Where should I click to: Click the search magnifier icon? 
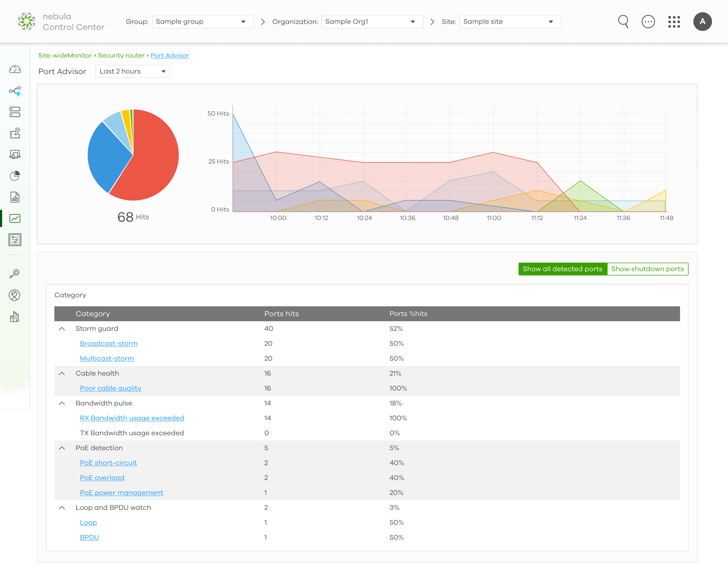tap(623, 22)
